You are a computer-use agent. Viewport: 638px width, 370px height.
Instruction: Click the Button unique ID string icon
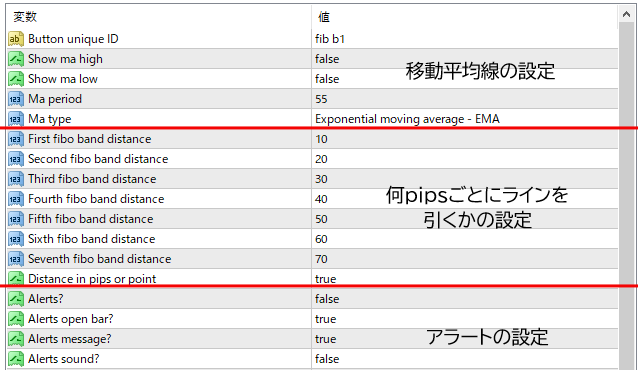click(x=15, y=39)
